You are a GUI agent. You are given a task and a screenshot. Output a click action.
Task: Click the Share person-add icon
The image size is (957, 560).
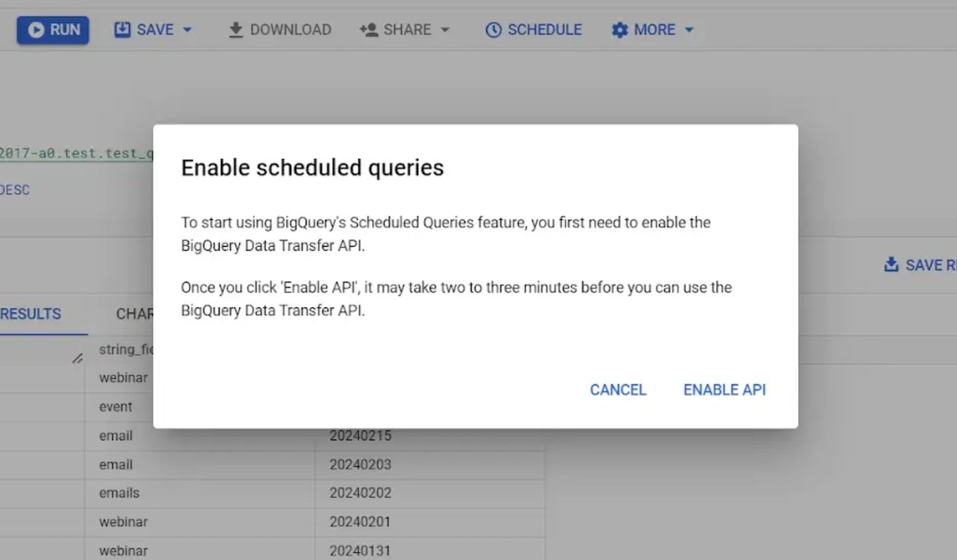click(368, 30)
